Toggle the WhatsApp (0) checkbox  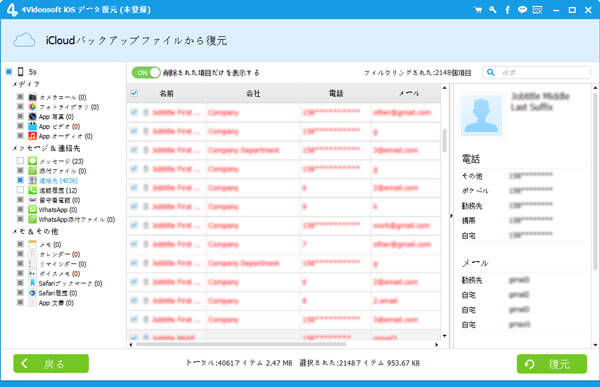pos(20,209)
